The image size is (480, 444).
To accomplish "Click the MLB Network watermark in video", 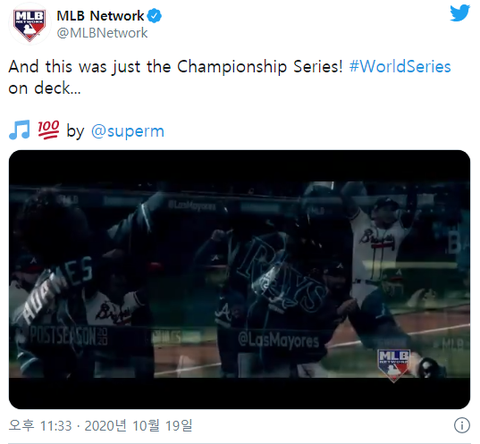I will click(x=393, y=365).
